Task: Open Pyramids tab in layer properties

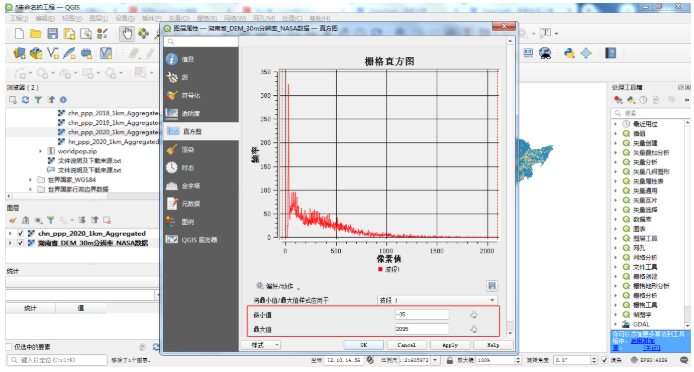Action: 201,186
